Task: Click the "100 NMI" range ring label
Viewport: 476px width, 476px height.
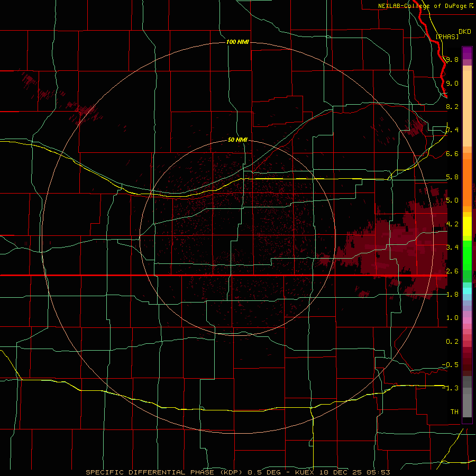Action: point(237,42)
